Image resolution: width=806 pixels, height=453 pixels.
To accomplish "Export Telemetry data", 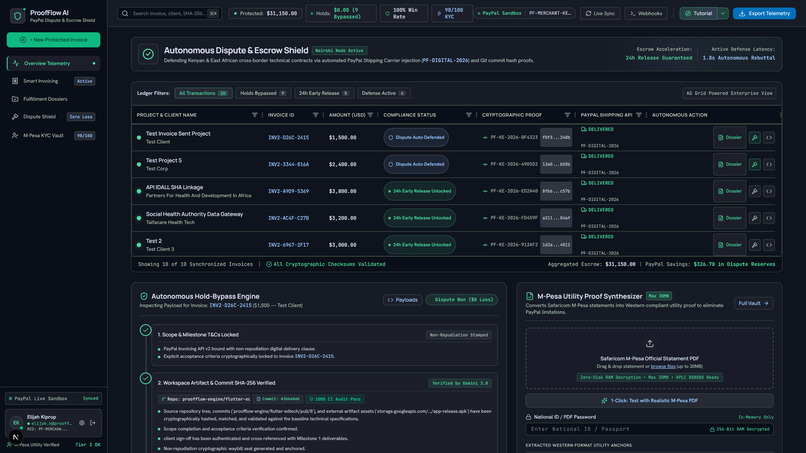I will [764, 13].
